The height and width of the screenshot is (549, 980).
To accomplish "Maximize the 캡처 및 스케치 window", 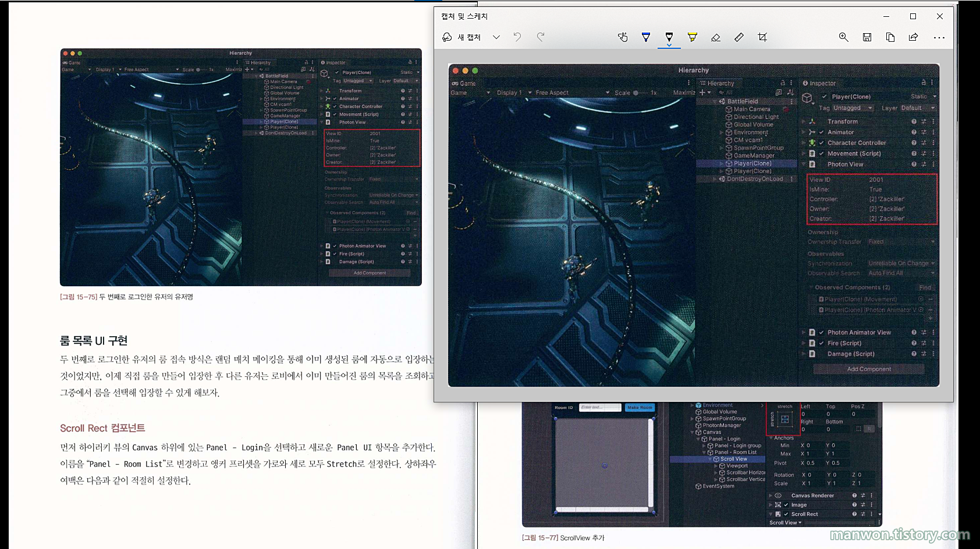I will [913, 16].
